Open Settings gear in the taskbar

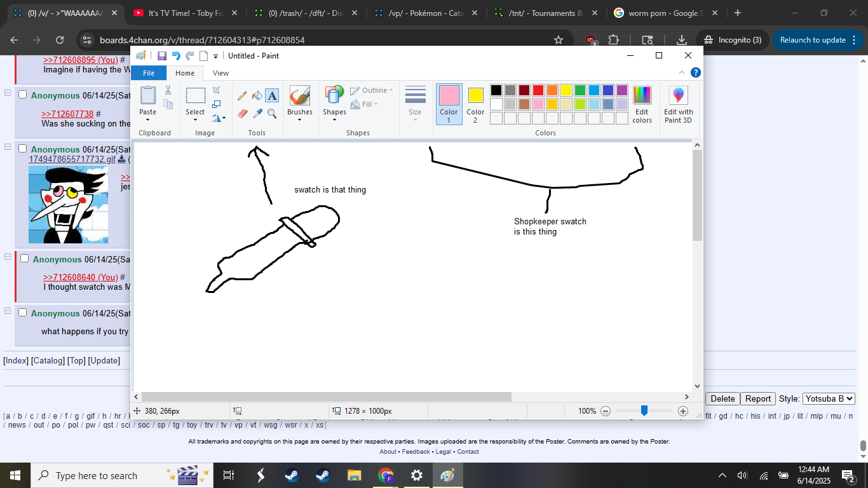pos(417,475)
